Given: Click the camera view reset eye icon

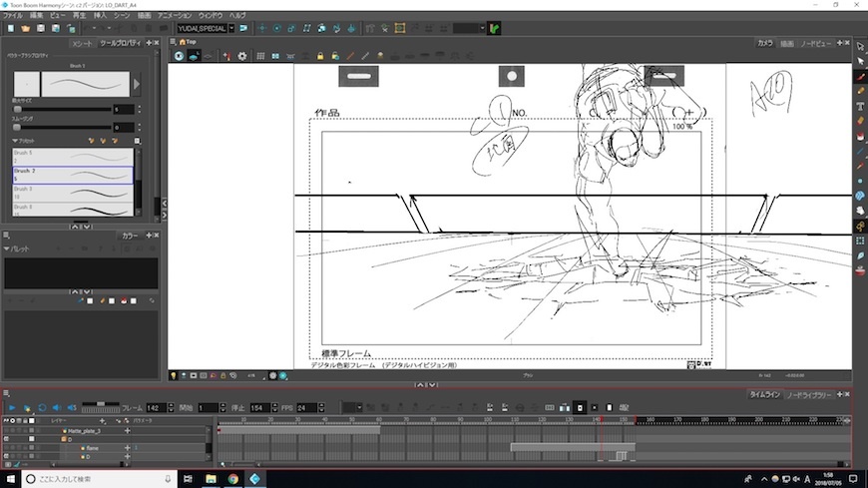Looking at the screenshot, I should 179,56.
